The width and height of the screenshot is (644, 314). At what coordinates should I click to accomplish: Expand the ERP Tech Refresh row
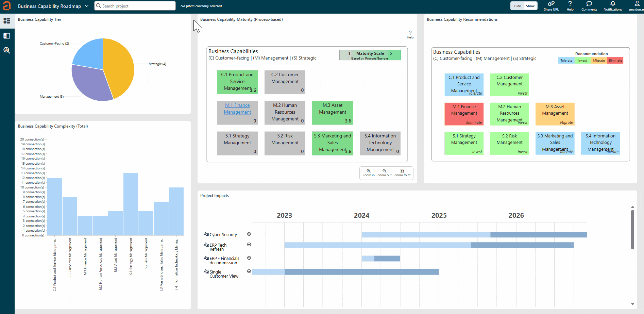(249, 245)
